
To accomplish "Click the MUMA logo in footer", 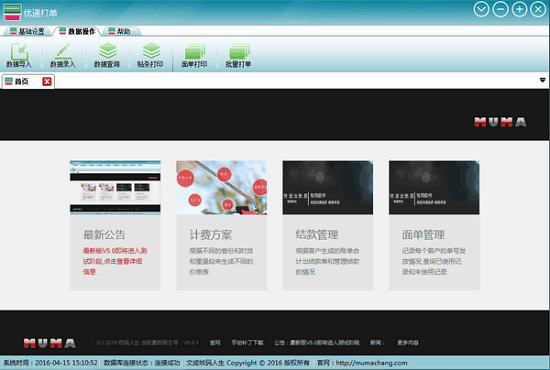I will (50, 343).
